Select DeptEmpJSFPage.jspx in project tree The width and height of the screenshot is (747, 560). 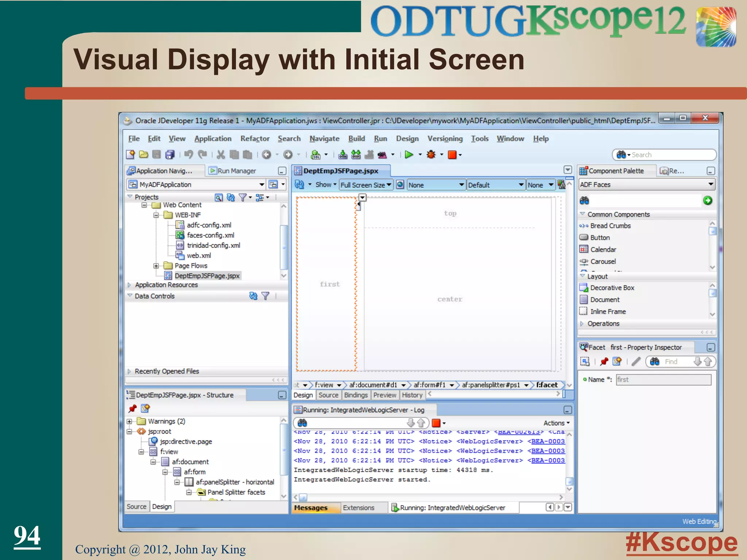point(207,276)
